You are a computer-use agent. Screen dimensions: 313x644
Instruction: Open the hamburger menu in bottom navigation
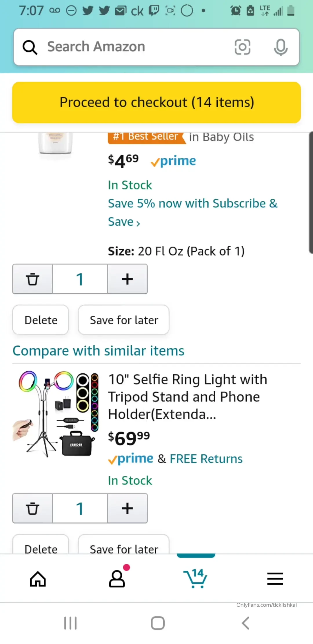point(275,579)
